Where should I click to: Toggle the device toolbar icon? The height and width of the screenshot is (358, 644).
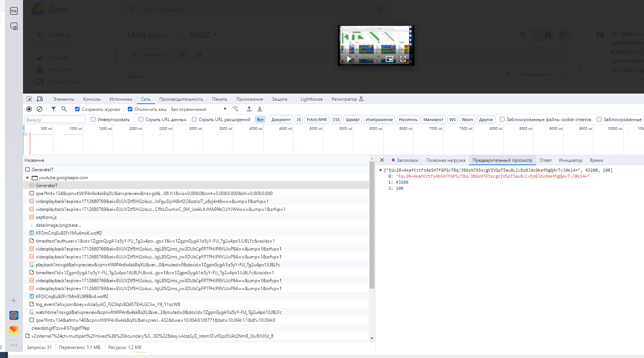(40, 99)
